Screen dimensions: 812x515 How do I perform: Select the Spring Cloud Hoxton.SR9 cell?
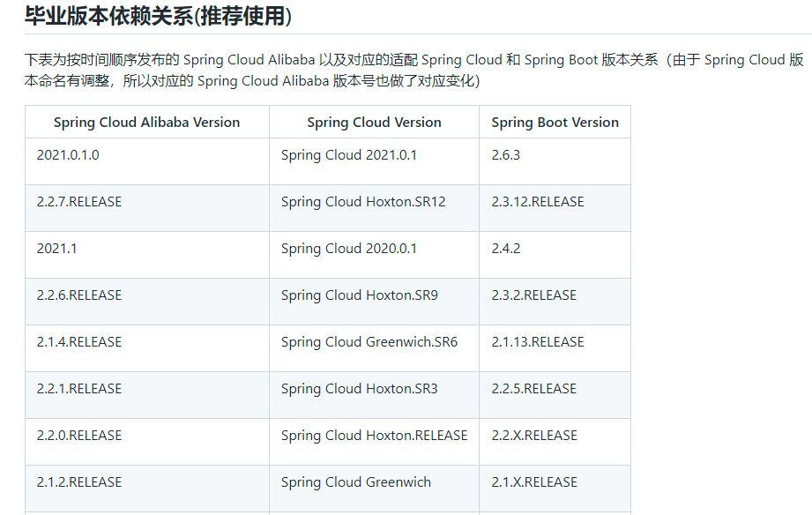[x=359, y=295]
